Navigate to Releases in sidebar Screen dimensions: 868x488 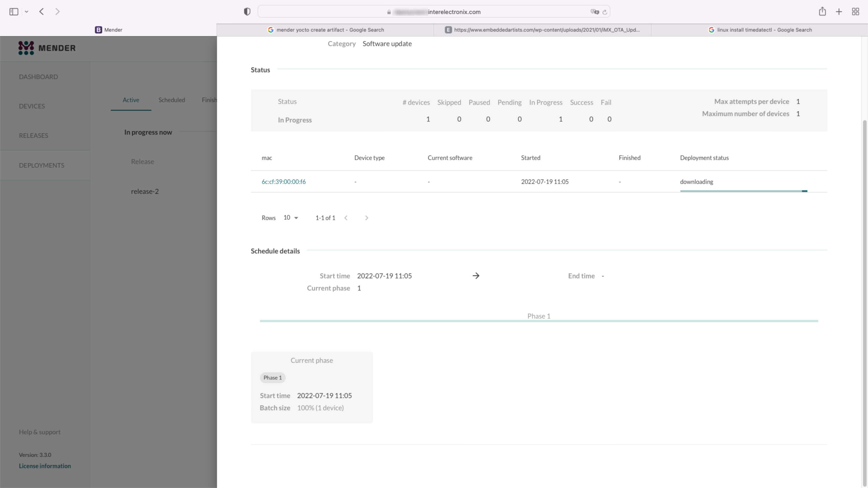33,135
